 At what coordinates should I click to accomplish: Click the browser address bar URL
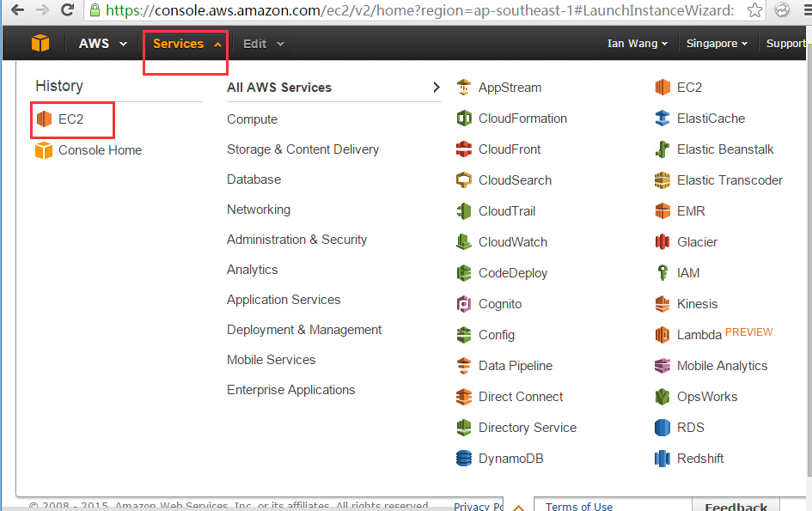[x=419, y=9]
